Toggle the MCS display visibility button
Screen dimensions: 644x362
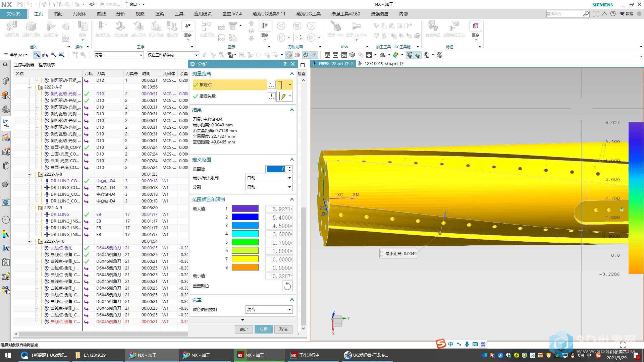tap(410, 55)
